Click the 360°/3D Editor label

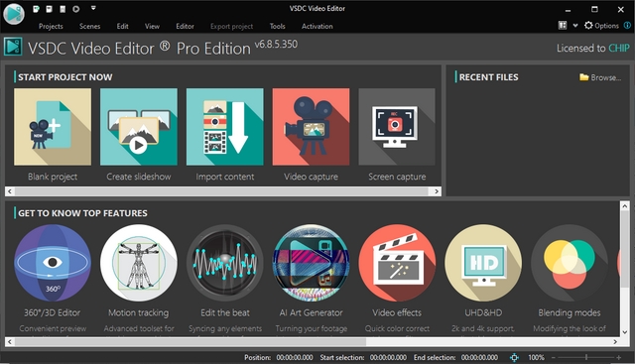53,312
